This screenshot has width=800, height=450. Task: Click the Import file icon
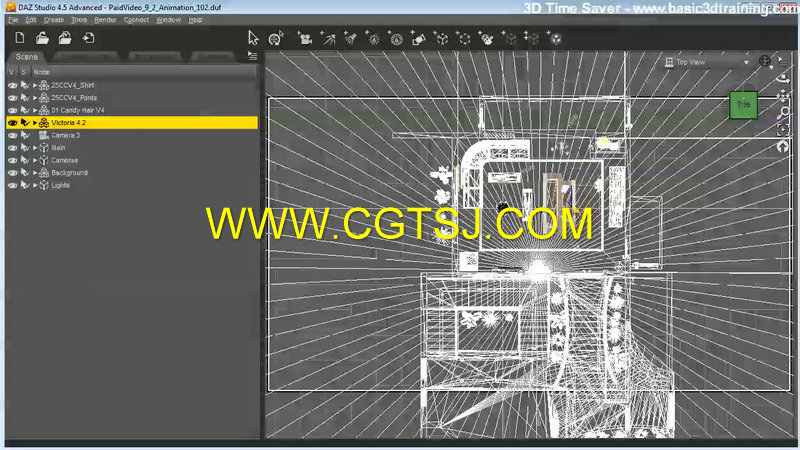pyautogui.click(x=88, y=38)
